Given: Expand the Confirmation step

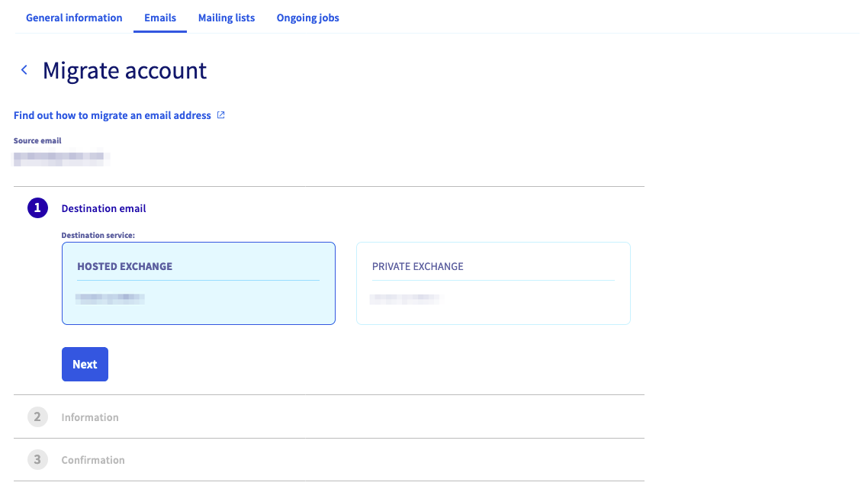Looking at the screenshot, I should coord(93,460).
